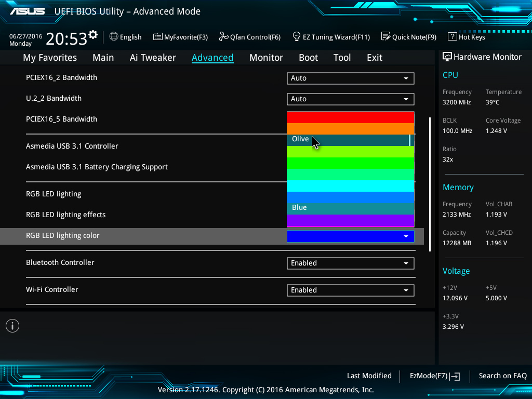Select the Blue labeled color option

[351, 209]
